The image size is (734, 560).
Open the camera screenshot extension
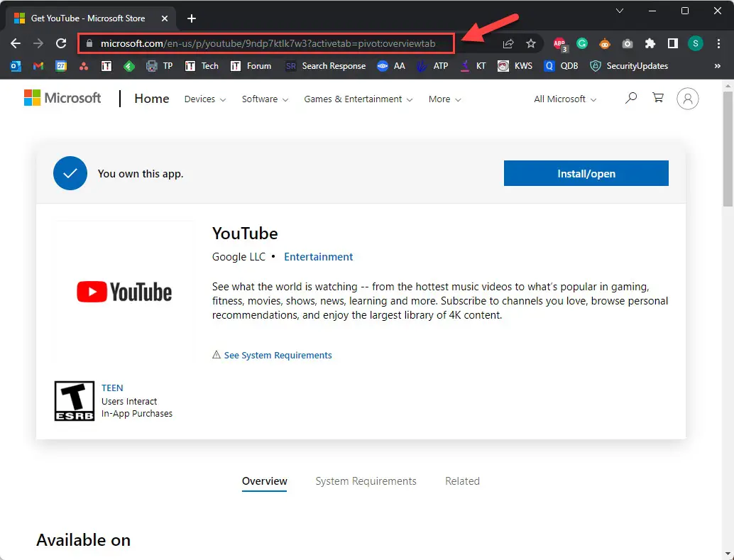point(628,43)
